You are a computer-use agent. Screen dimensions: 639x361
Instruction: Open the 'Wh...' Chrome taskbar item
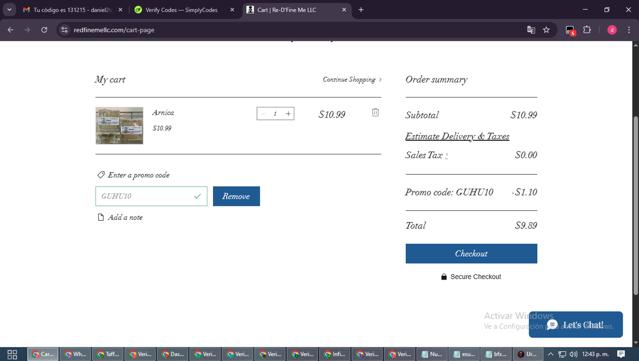tap(75, 354)
